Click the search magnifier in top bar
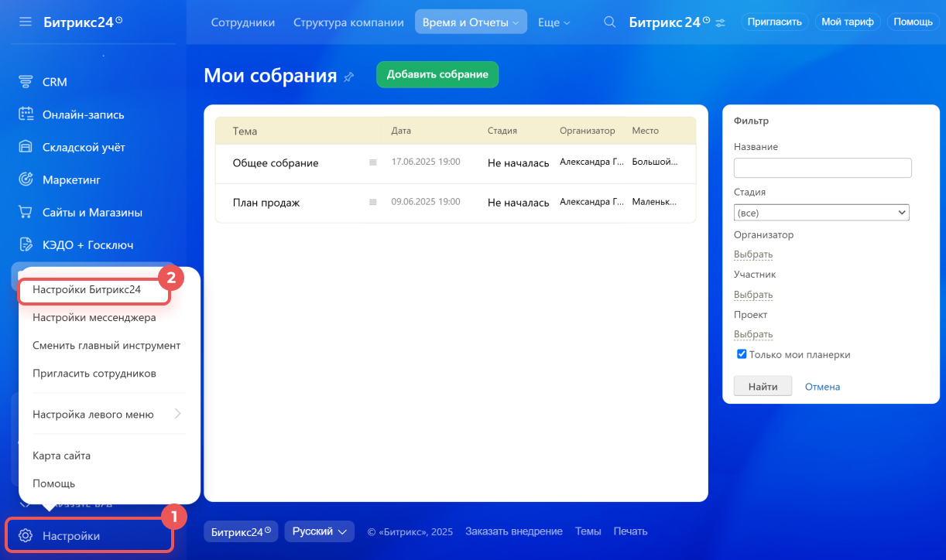Image resolution: width=946 pixels, height=560 pixels. point(610,22)
